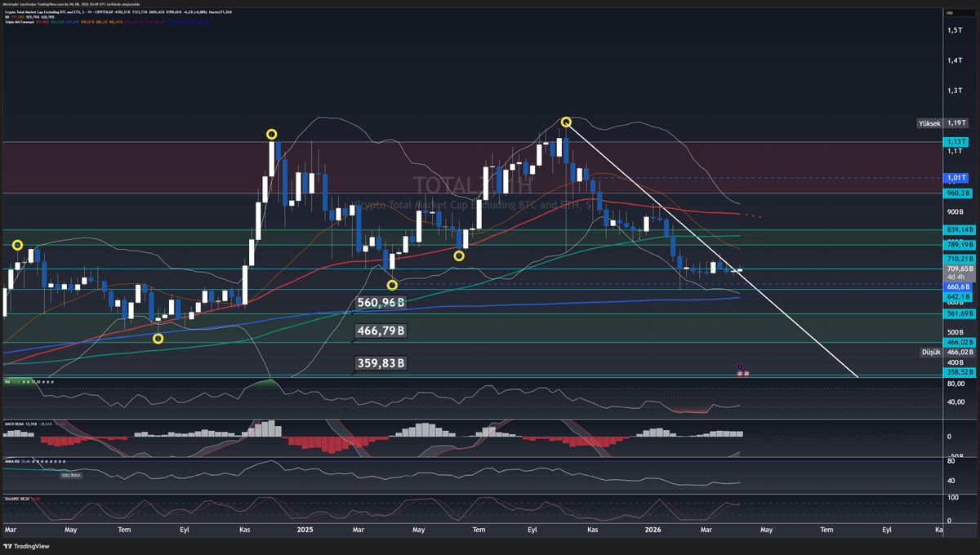Click the Yüksek high price label
Image resolution: width=980 pixels, height=555 pixels.
[929, 123]
